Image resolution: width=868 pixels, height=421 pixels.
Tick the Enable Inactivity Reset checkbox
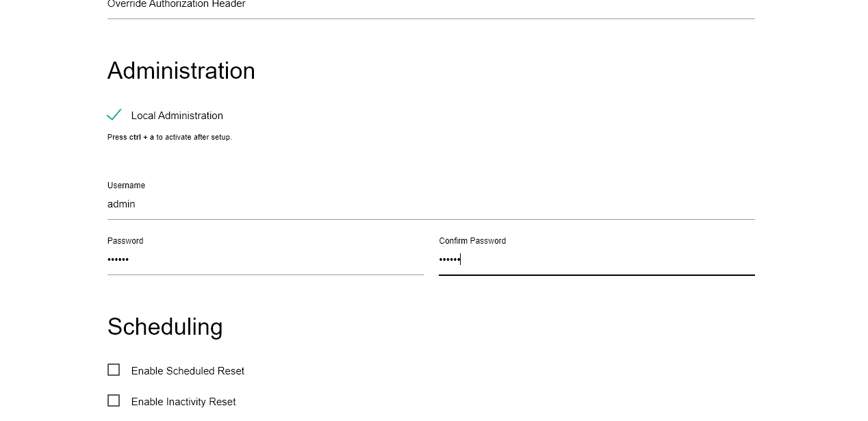click(x=114, y=400)
